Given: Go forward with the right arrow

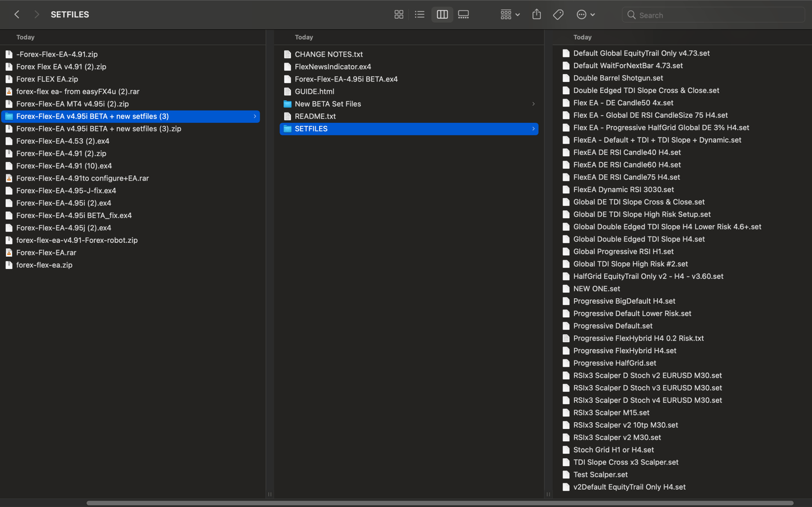Looking at the screenshot, I should click(37, 15).
